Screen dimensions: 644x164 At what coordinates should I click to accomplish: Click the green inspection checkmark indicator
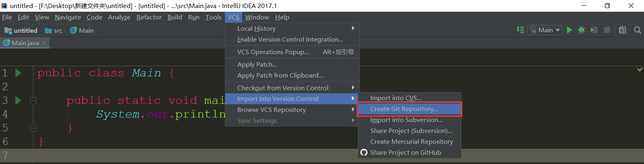(x=640, y=69)
